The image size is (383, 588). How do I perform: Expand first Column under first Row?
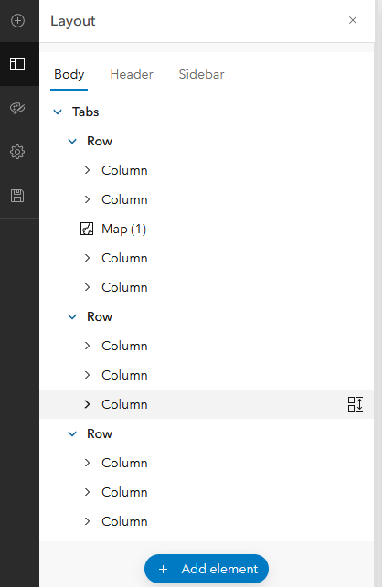[x=88, y=170]
